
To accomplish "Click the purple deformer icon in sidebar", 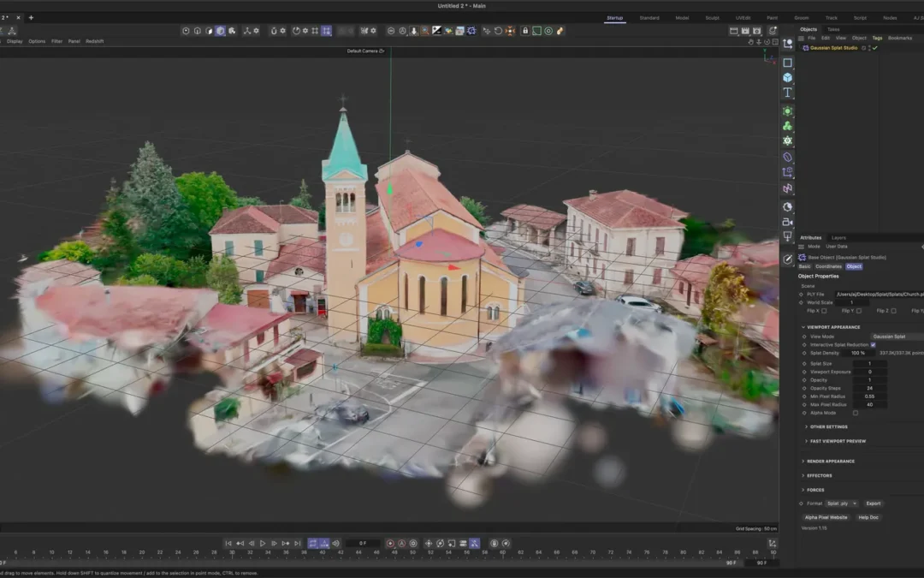I will click(x=787, y=157).
